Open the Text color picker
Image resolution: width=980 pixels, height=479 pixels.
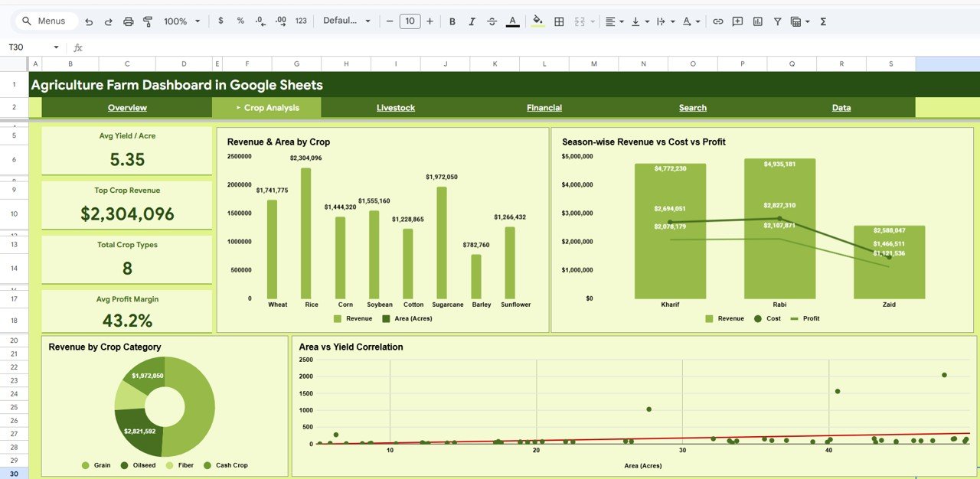point(512,21)
